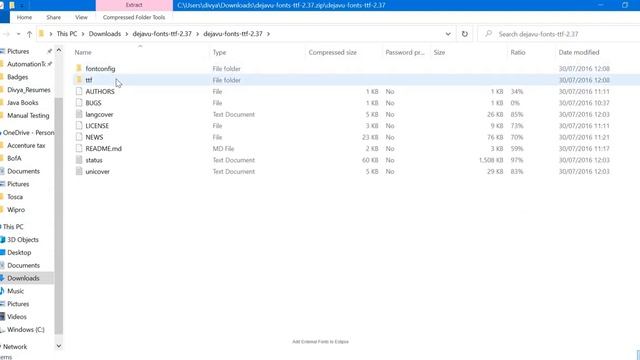Select Desktop in the navigation pane
This screenshot has height=360, width=640.
point(19,252)
